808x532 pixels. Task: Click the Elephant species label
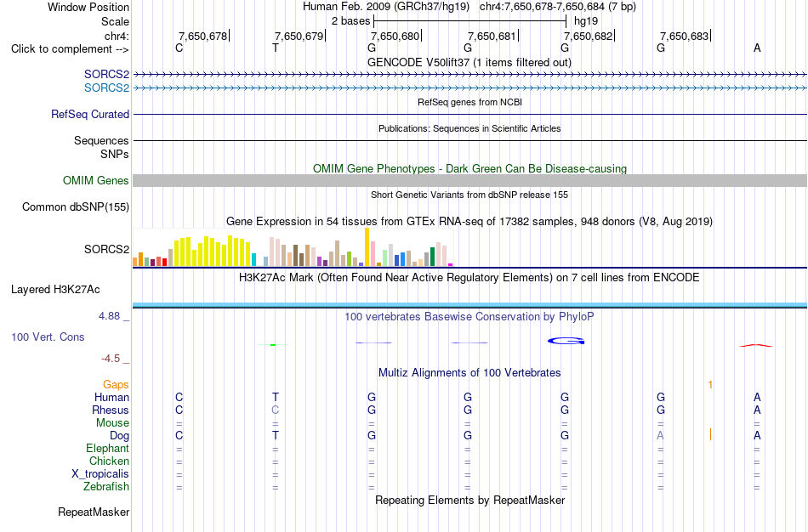pos(108,448)
